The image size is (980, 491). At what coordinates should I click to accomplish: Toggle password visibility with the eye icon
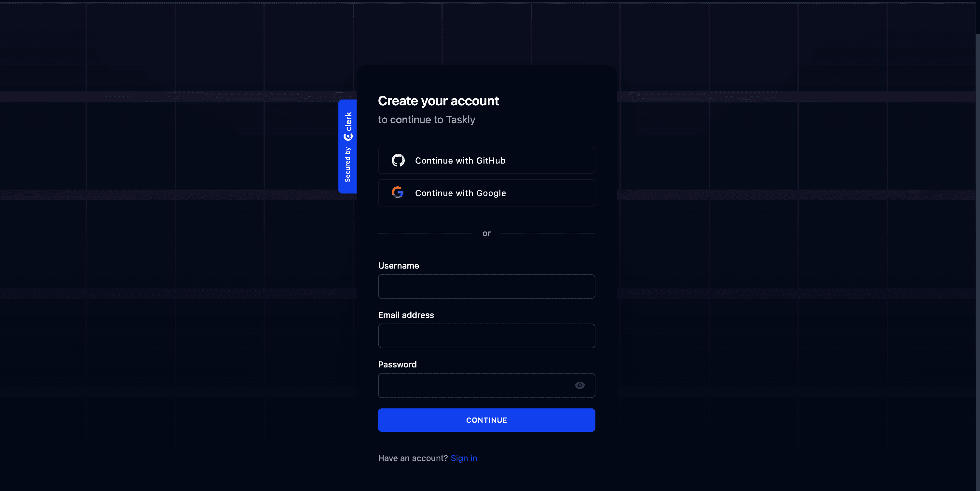(x=579, y=385)
